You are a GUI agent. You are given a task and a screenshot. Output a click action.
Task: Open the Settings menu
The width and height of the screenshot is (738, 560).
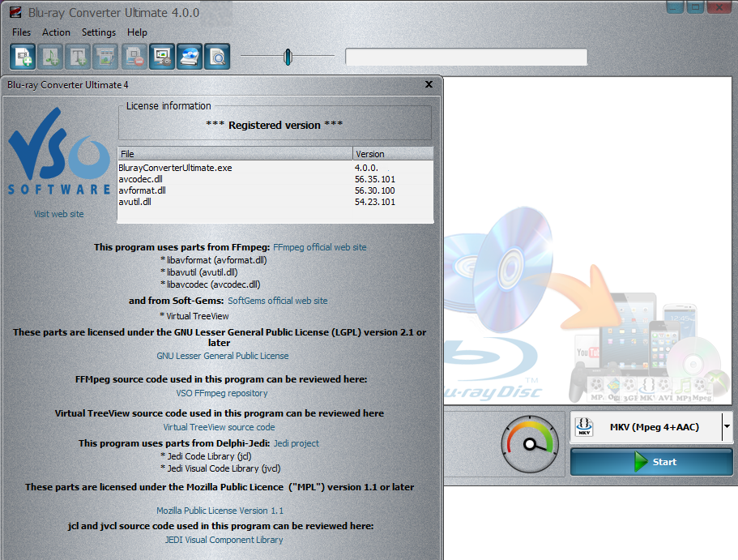pyautogui.click(x=99, y=32)
